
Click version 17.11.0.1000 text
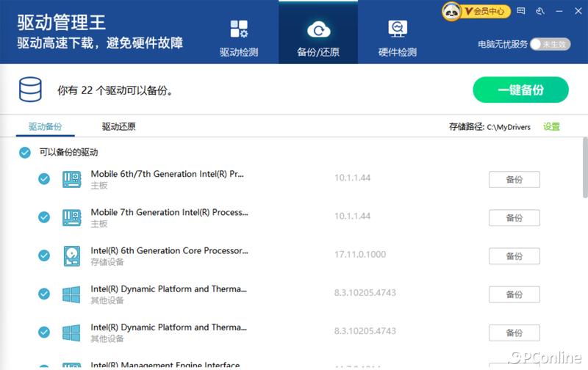360,254
